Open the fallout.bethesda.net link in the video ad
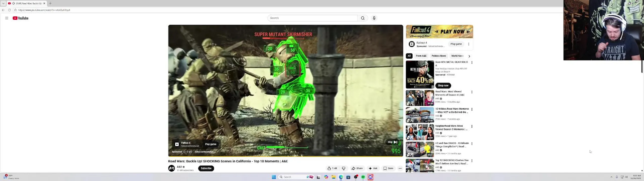The width and height of the screenshot is (644, 181). tap(204, 152)
